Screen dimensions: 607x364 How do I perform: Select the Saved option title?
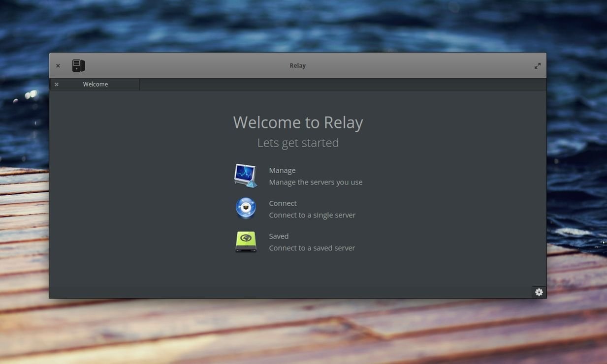coord(279,236)
